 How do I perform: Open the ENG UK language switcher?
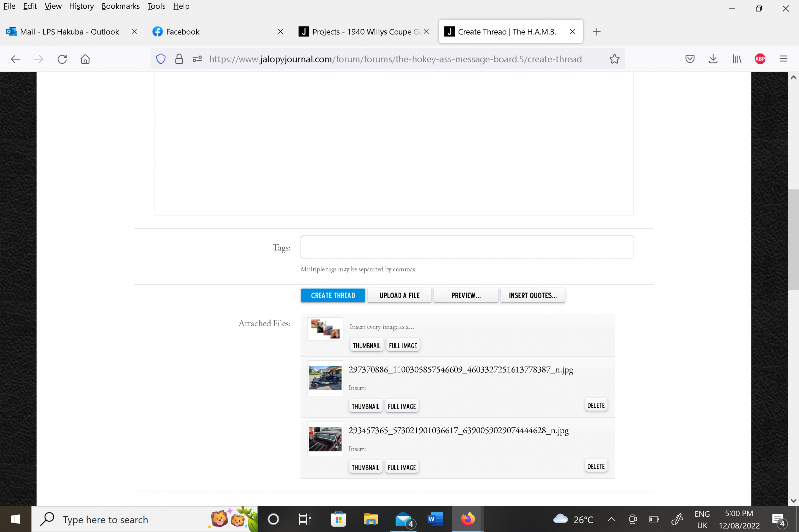pos(702,519)
